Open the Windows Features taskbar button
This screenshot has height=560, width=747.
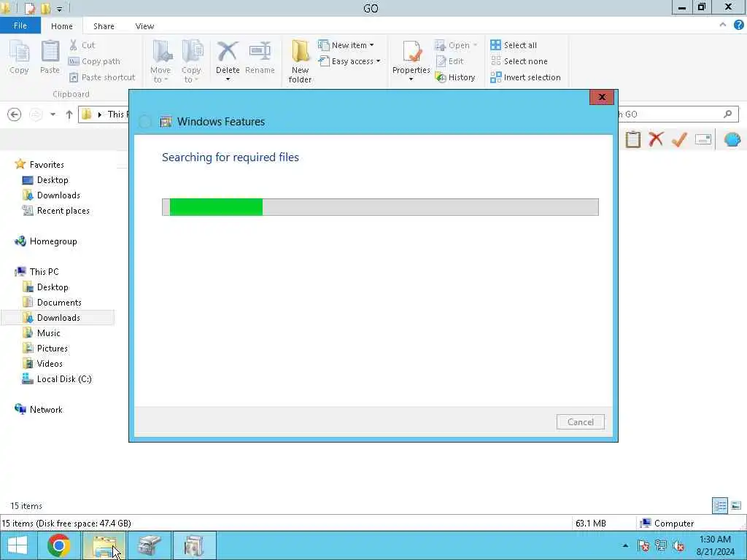point(194,545)
